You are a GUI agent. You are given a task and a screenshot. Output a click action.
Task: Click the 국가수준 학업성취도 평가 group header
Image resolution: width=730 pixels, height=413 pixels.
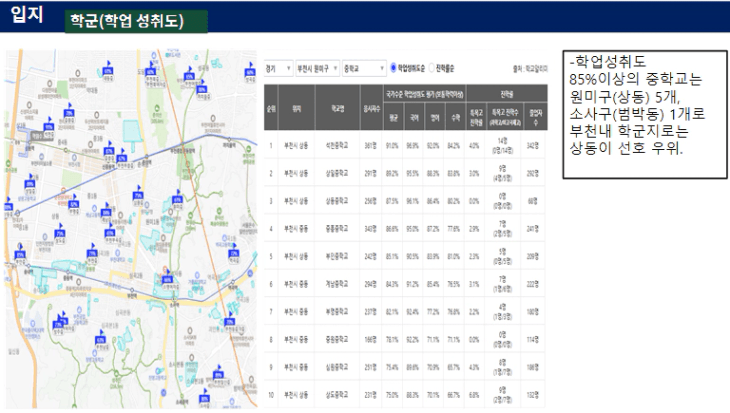tap(424, 95)
